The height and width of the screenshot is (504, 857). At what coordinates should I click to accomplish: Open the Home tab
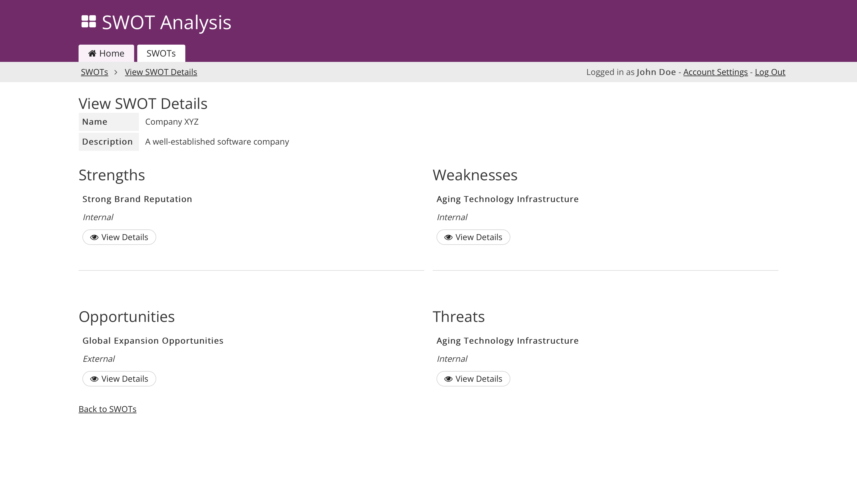tap(107, 53)
